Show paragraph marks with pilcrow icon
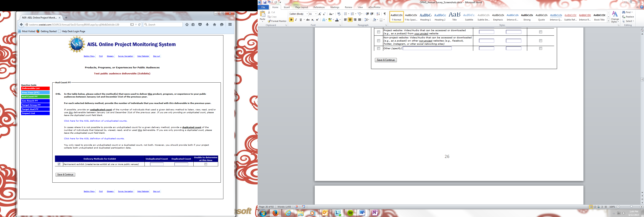The width and height of the screenshot is (644, 217). coord(385,14)
